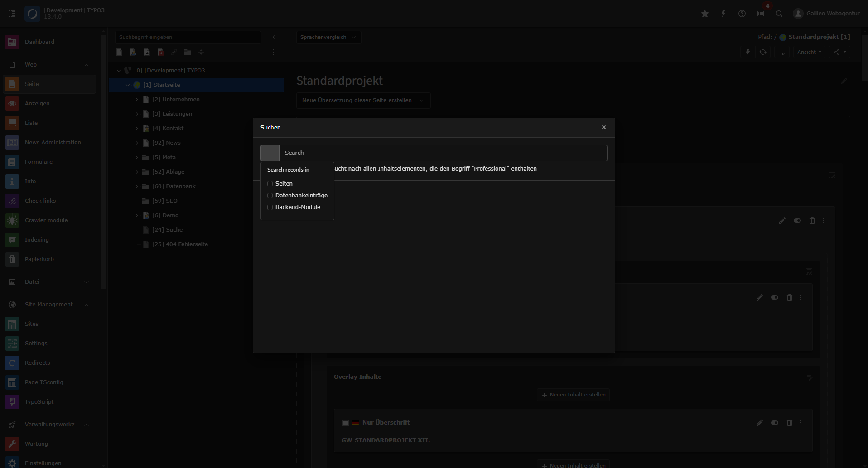Click into the Search input field
Screen dimensions: 868x468
[x=444, y=153]
